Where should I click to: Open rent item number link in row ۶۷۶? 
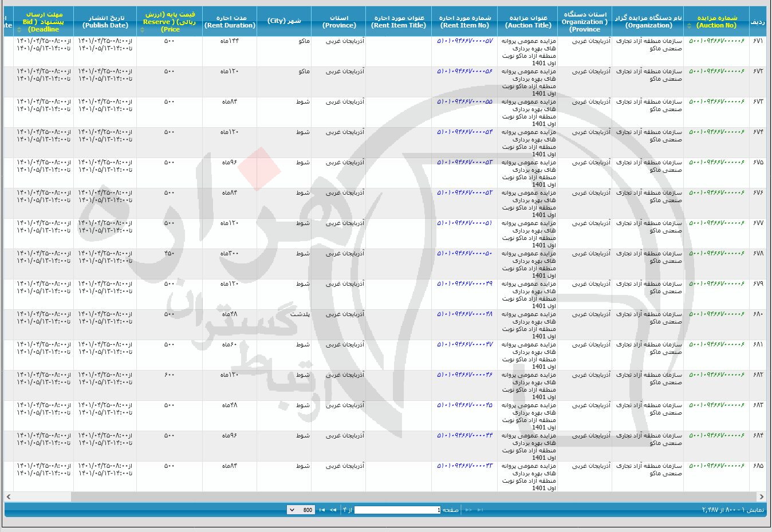pos(464,193)
